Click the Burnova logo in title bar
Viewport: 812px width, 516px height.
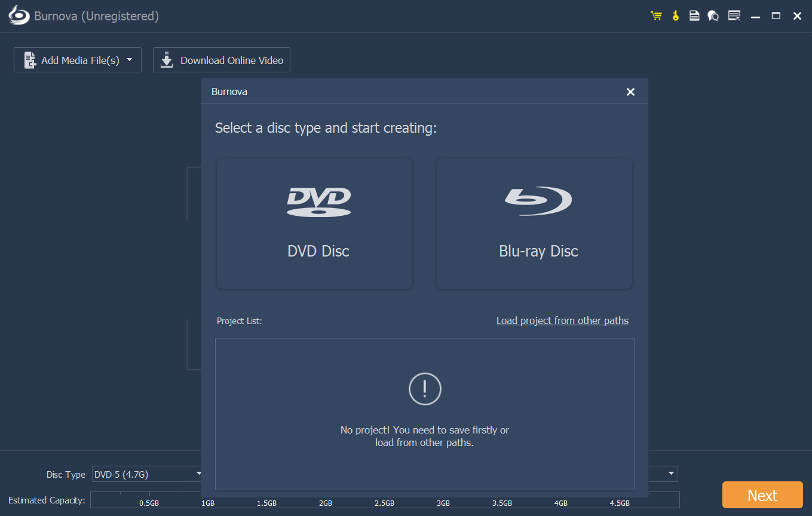(x=19, y=16)
